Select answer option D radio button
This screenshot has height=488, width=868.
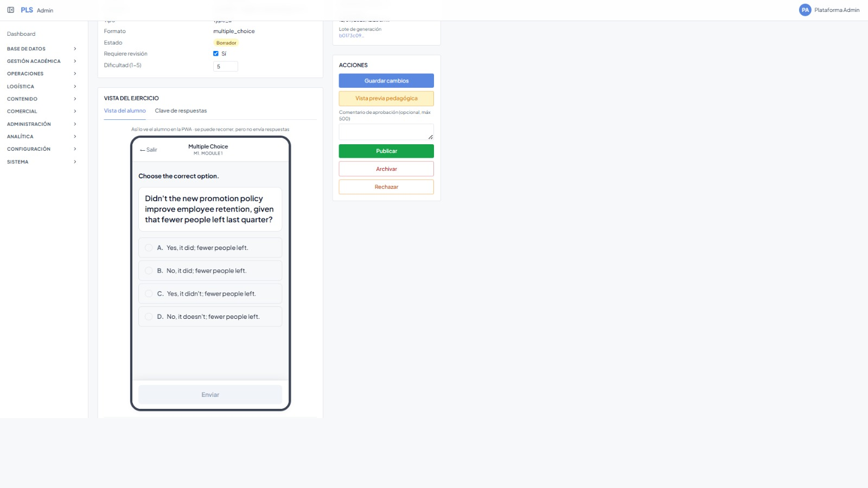click(149, 317)
